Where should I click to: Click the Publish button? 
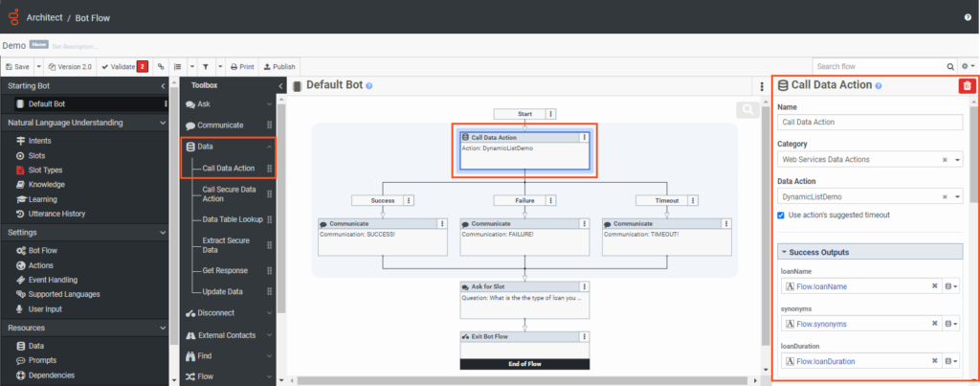pyautogui.click(x=279, y=66)
